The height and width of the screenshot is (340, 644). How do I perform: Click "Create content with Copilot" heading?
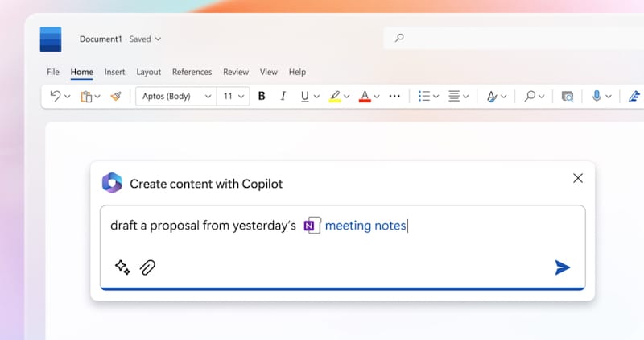tap(206, 184)
